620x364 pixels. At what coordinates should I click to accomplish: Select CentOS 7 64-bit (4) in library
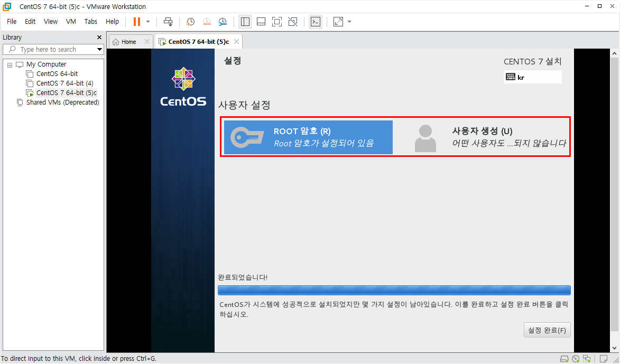(65, 83)
